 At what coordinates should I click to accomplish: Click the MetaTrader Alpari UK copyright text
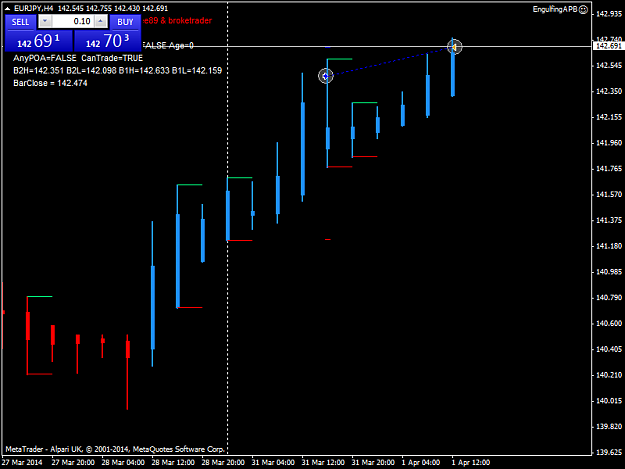click(x=115, y=449)
